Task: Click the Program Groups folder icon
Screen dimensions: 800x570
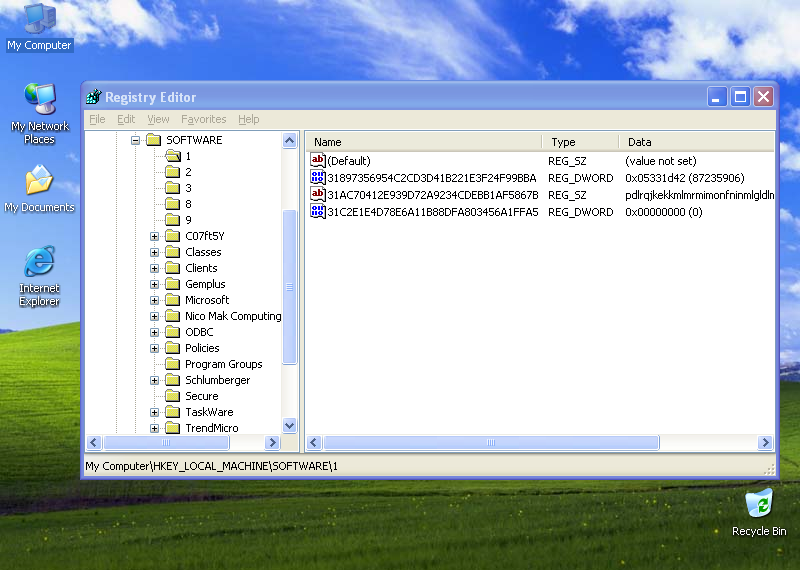Action: pyautogui.click(x=173, y=364)
